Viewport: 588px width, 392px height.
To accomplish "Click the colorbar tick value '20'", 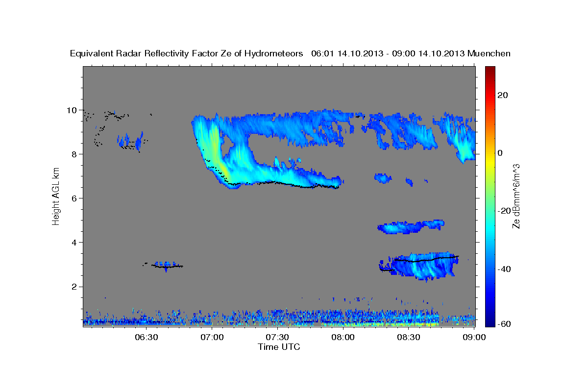I will click(x=503, y=95).
